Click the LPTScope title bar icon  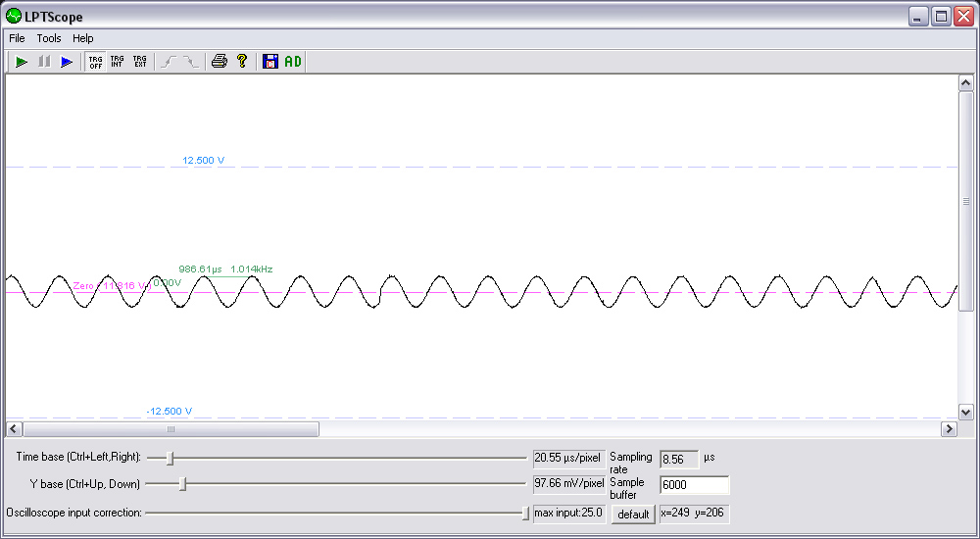14,17
